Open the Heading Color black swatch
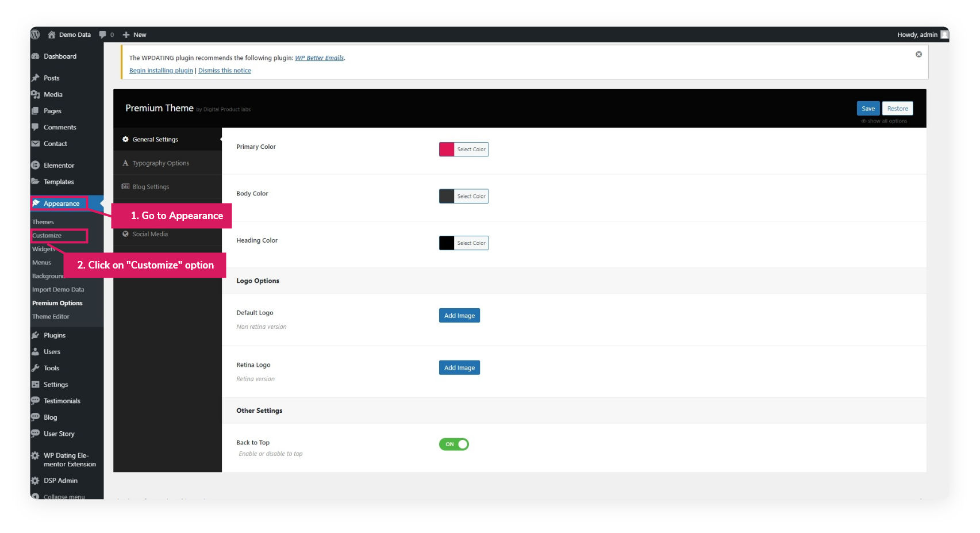The height and width of the screenshot is (533, 980). coord(447,243)
